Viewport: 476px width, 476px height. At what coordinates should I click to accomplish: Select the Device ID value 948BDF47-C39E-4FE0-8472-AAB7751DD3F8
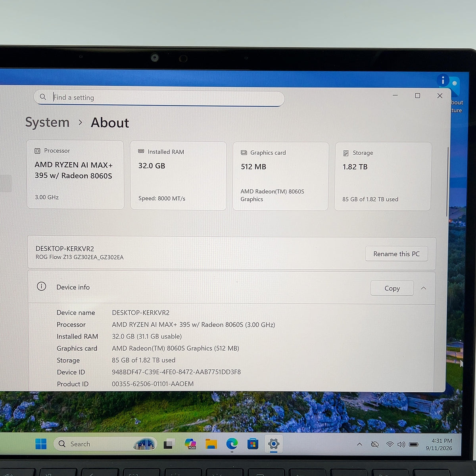pyautogui.click(x=177, y=372)
